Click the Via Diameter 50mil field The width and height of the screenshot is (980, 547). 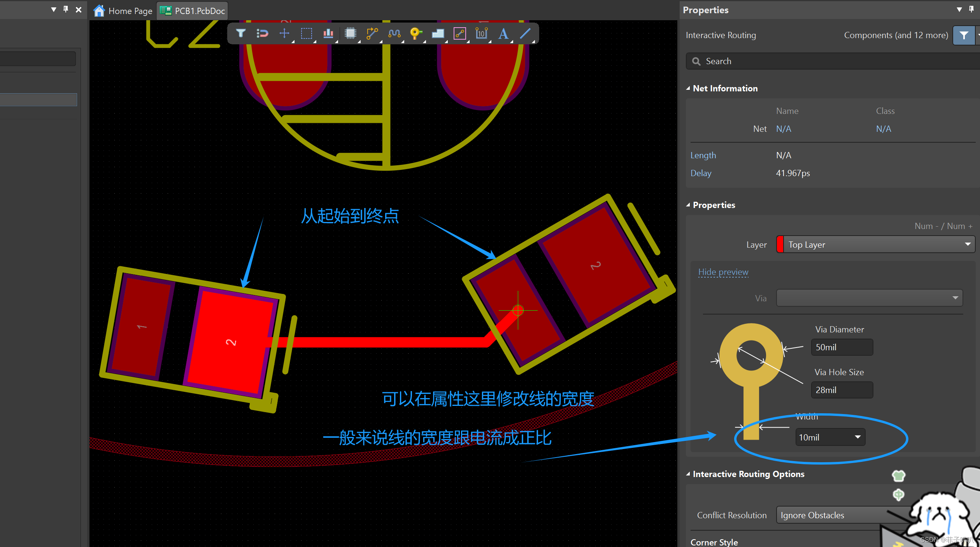pyautogui.click(x=842, y=347)
